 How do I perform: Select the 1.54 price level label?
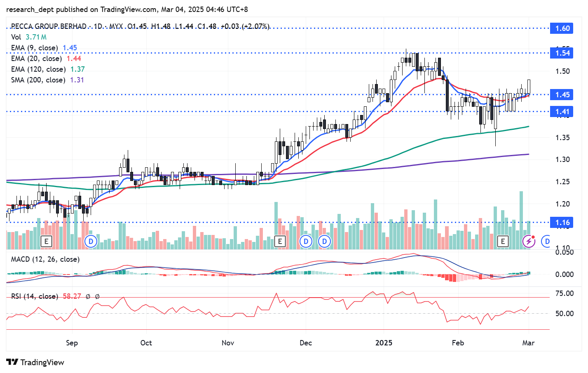(x=562, y=53)
